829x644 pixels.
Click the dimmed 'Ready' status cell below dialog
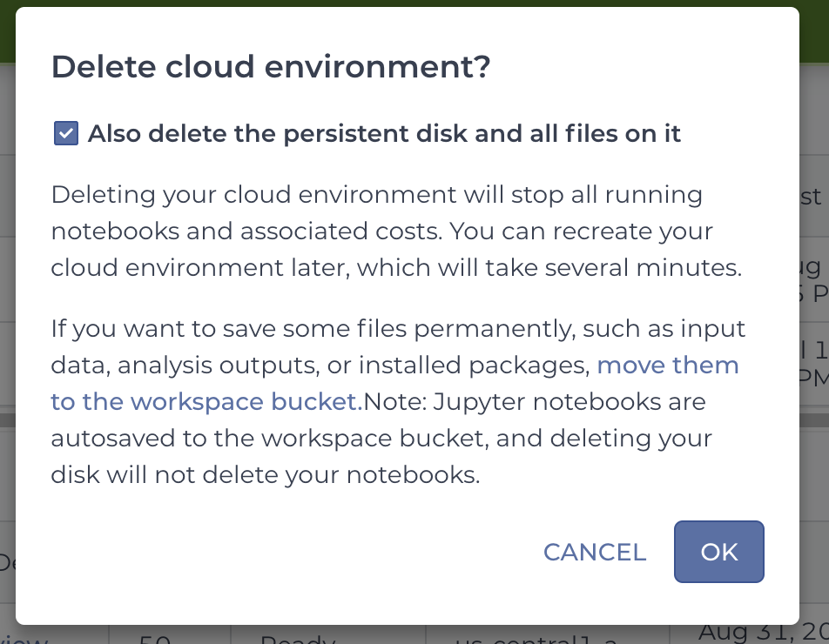298,638
